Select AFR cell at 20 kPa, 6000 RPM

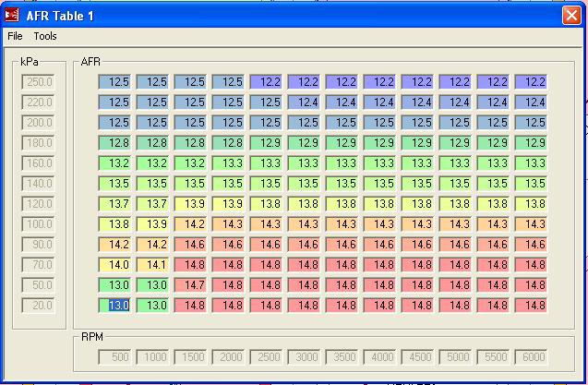coord(530,305)
